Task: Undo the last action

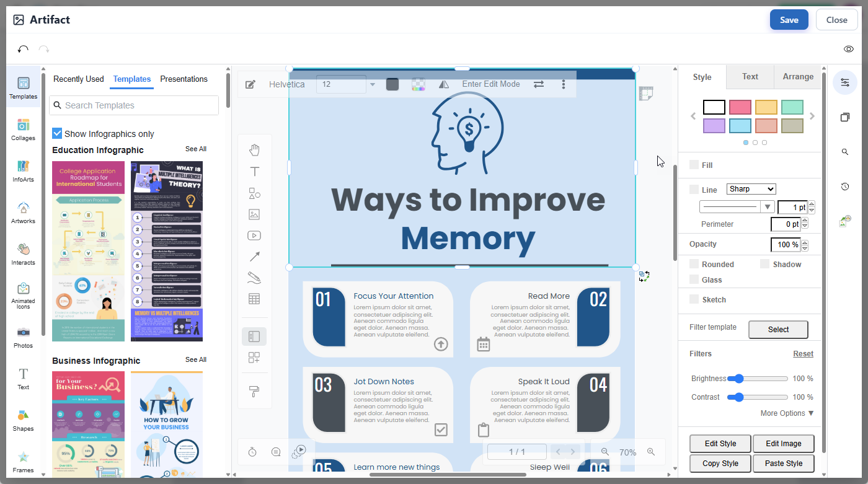Action: coord(23,49)
